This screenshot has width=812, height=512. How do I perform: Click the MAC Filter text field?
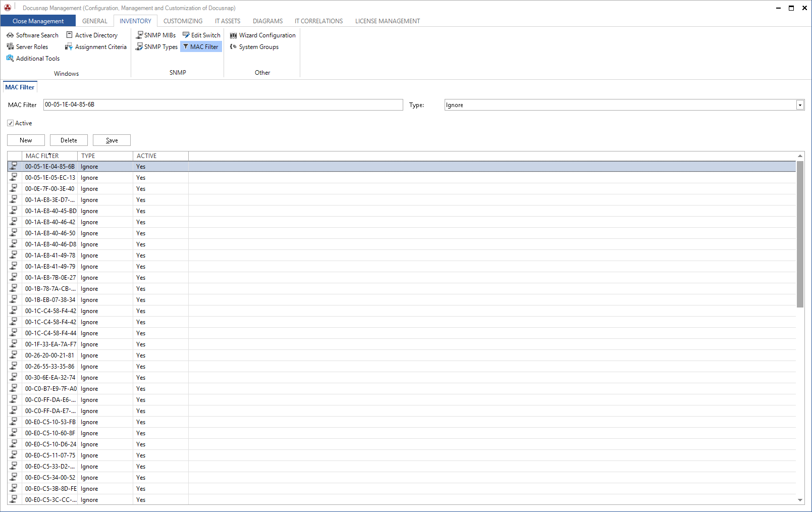(x=223, y=105)
